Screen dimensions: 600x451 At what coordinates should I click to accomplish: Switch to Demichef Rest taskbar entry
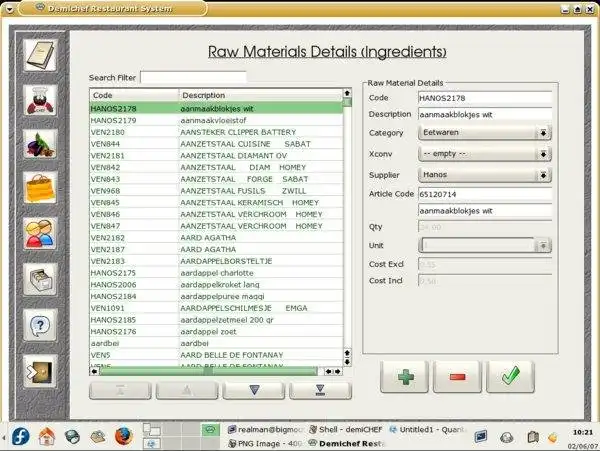pyautogui.click(x=345, y=443)
